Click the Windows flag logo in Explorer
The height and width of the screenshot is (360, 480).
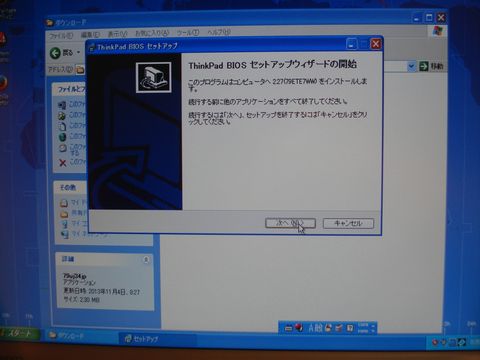click(437, 31)
